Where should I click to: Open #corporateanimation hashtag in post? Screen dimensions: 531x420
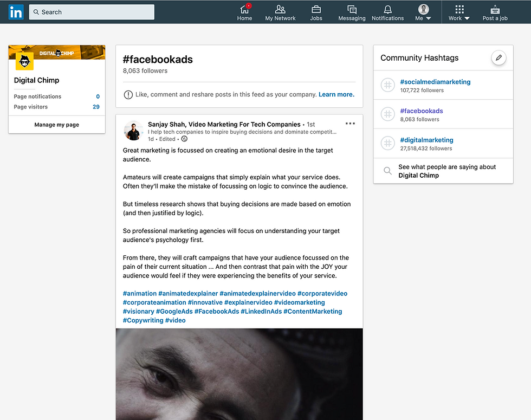coord(154,302)
